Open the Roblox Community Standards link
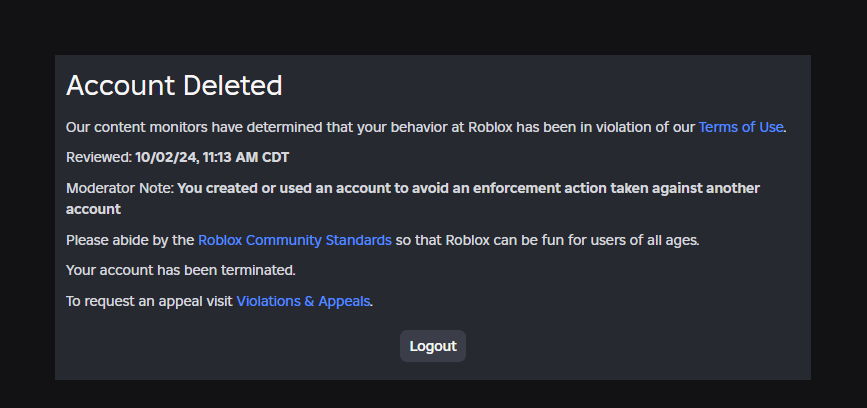Screen dimensions: 867x408 point(295,240)
